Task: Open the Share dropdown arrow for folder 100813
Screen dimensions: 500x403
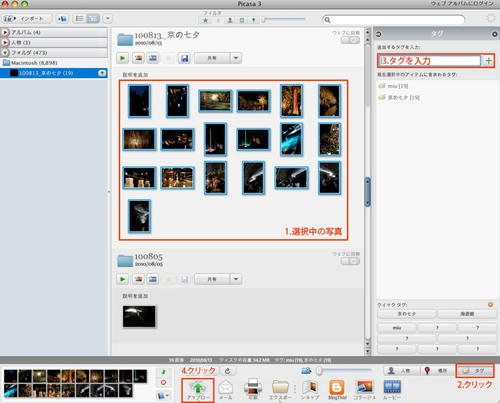Action: (236, 58)
